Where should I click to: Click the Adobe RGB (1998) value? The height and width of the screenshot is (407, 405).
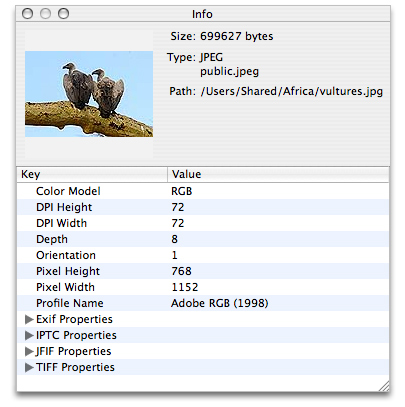point(220,303)
